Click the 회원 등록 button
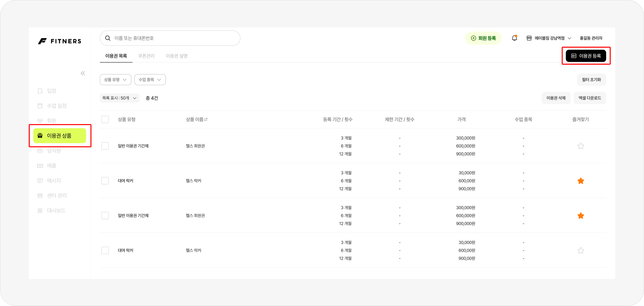Screen dimensions: 644x306 [x=483, y=38]
